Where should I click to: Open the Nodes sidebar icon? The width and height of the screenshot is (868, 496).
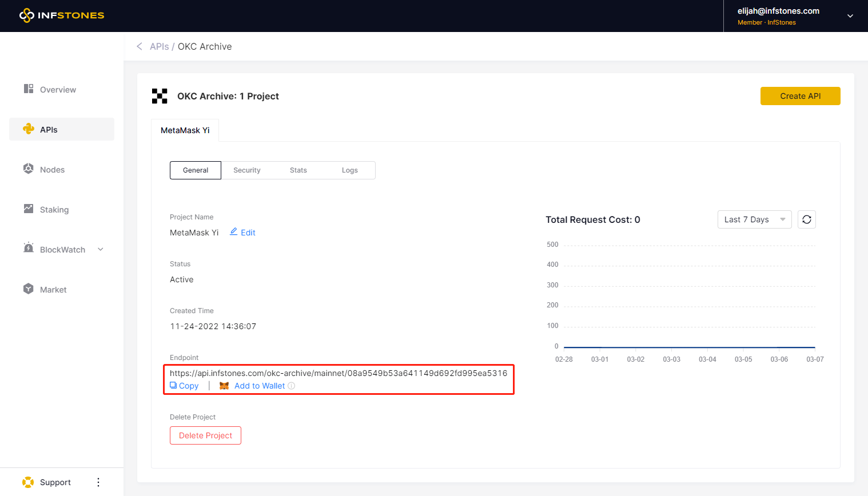pos(29,169)
